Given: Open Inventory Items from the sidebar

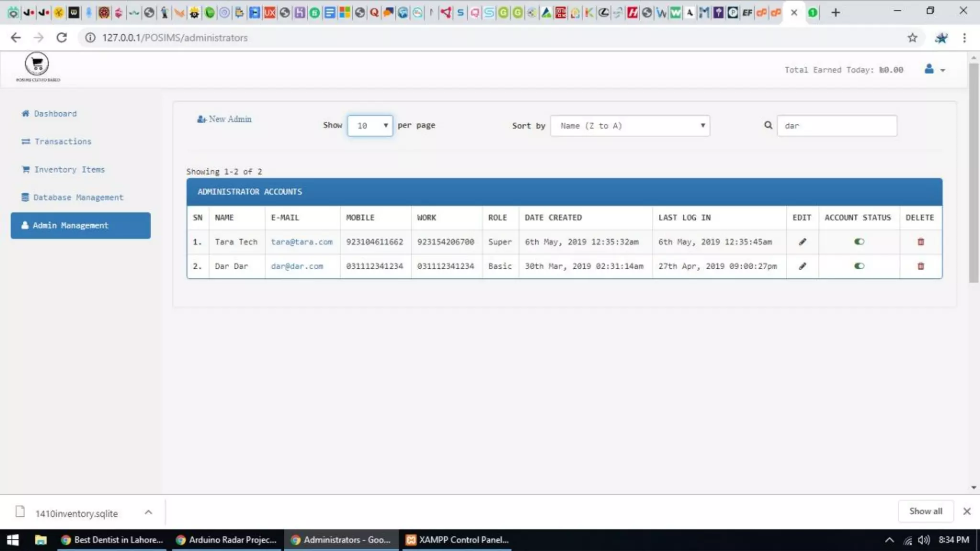Looking at the screenshot, I should pos(63,169).
